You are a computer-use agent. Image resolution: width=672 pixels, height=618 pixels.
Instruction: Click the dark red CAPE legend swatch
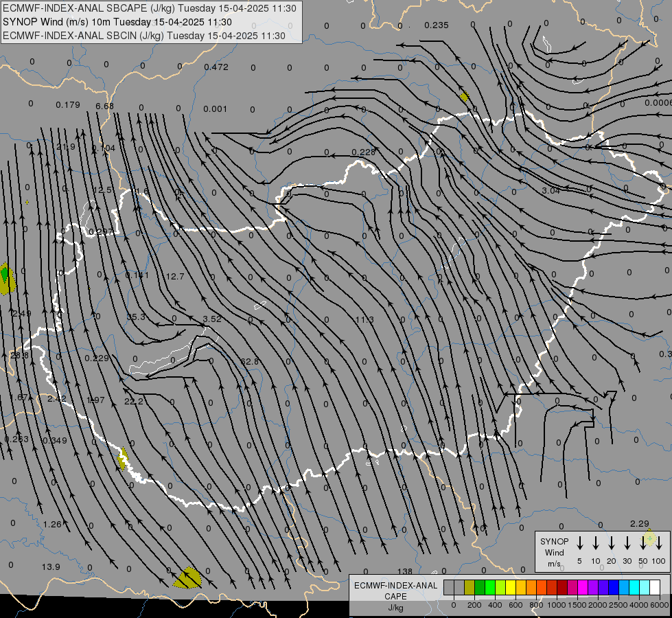click(562, 588)
